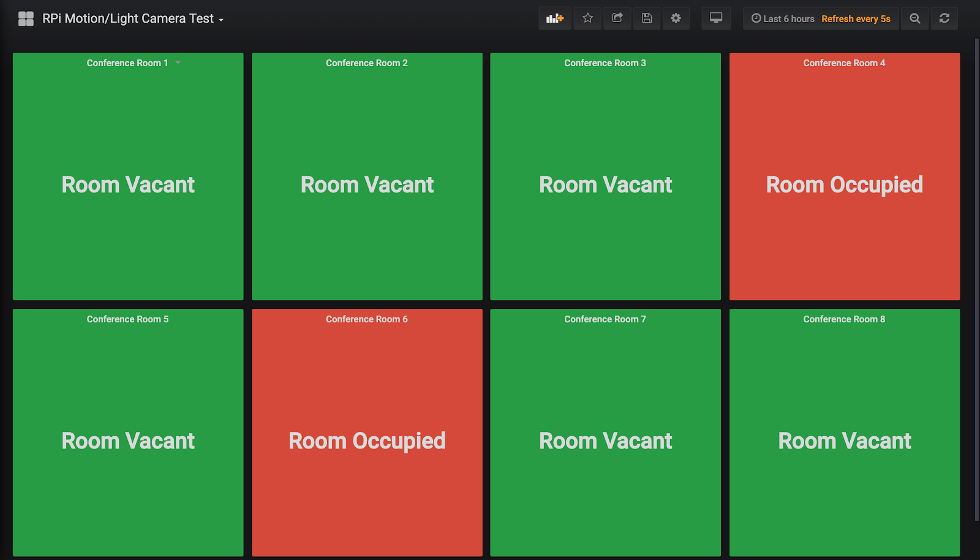Open the Conference Room 1 panel menu caret

coord(178,62)
